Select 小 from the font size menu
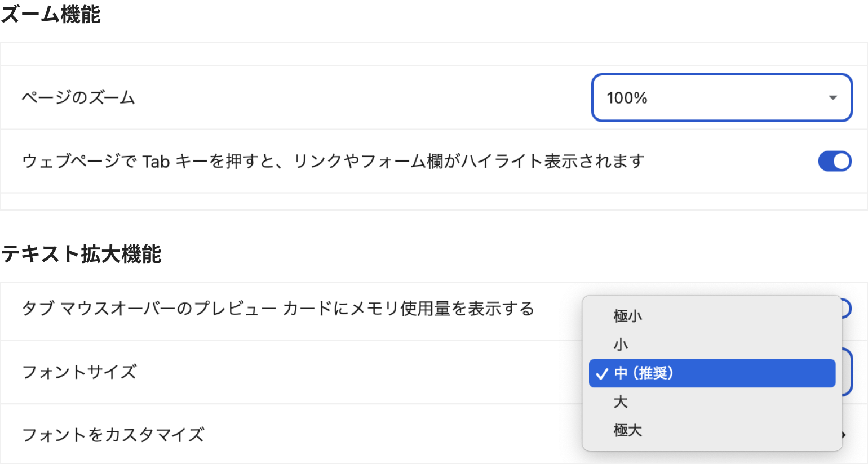 pyautogui.click(x=621, y=345)
